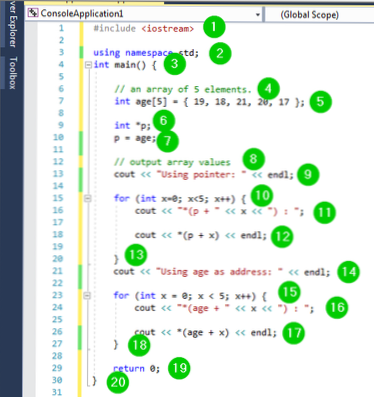Click the using namespace std; line
This screenshot has height=397, width=374.
coord(146,53)
